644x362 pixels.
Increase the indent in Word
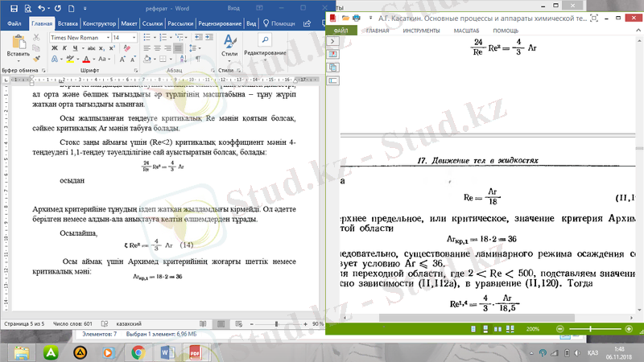(209, 38)
